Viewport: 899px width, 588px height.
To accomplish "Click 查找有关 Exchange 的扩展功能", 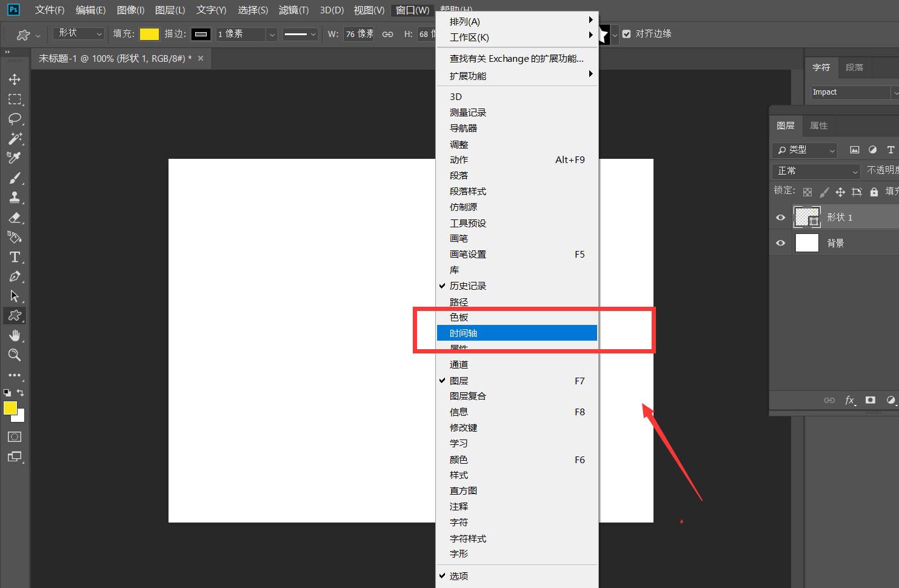I will tap(517, 59).
